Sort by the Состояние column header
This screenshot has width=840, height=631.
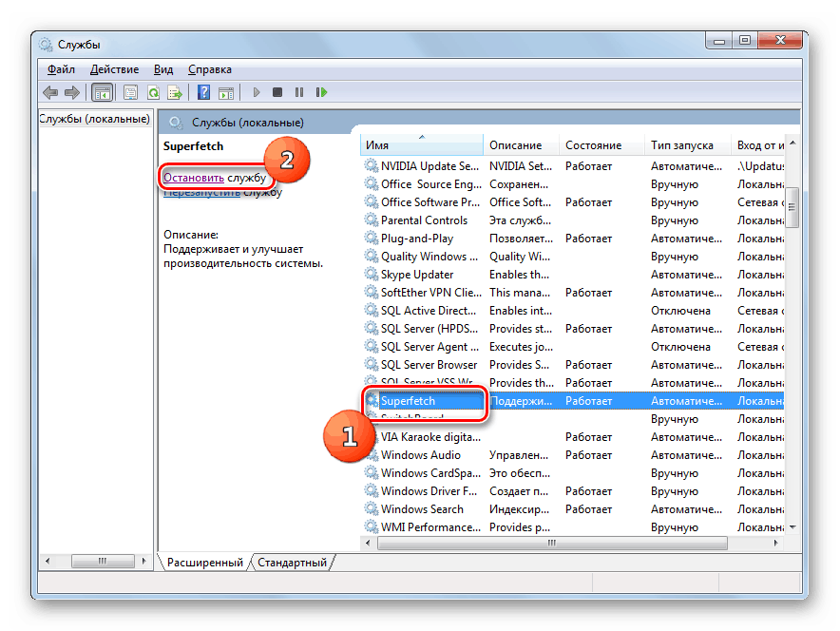point(601,145)
